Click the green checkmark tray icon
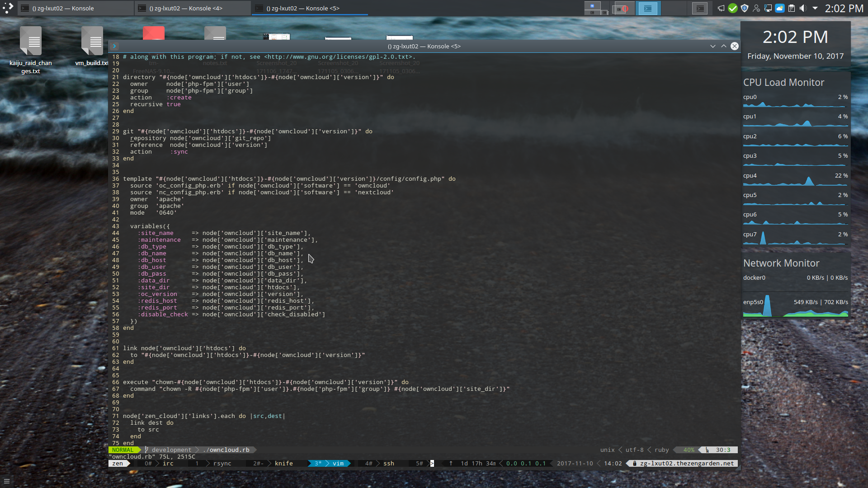Image resolution: width=868 pixels, height=488 pixels. click(x=733, y=8)
